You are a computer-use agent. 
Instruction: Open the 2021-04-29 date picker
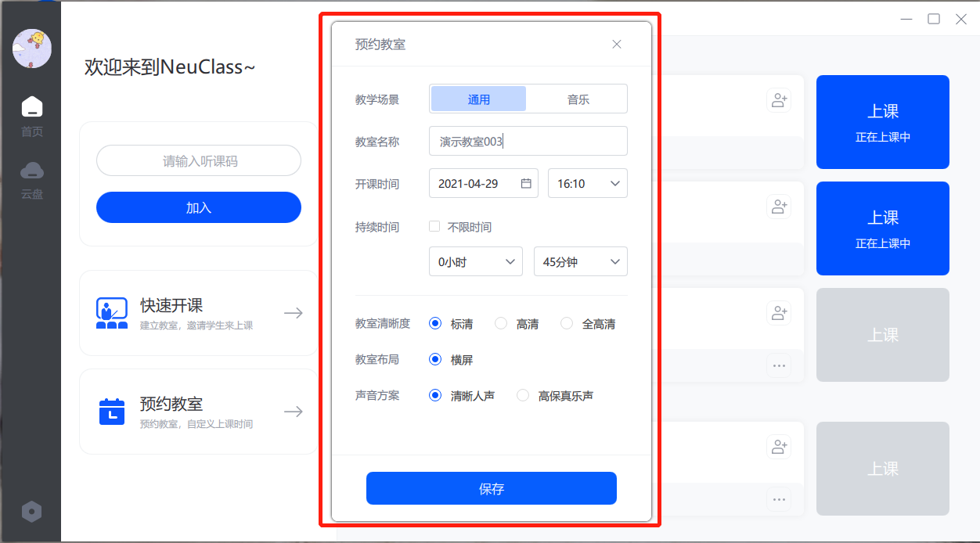coord(484,183)
